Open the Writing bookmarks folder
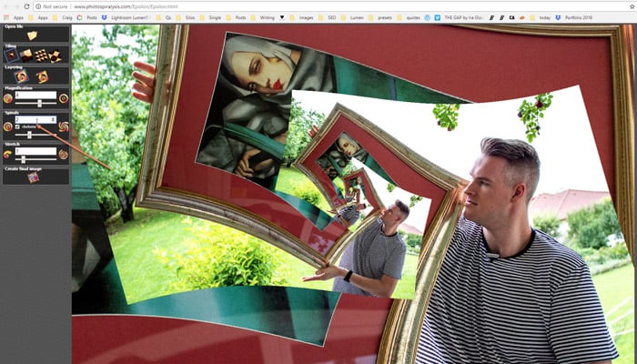Screen dimensions: 637x364 tap(262, 18)
